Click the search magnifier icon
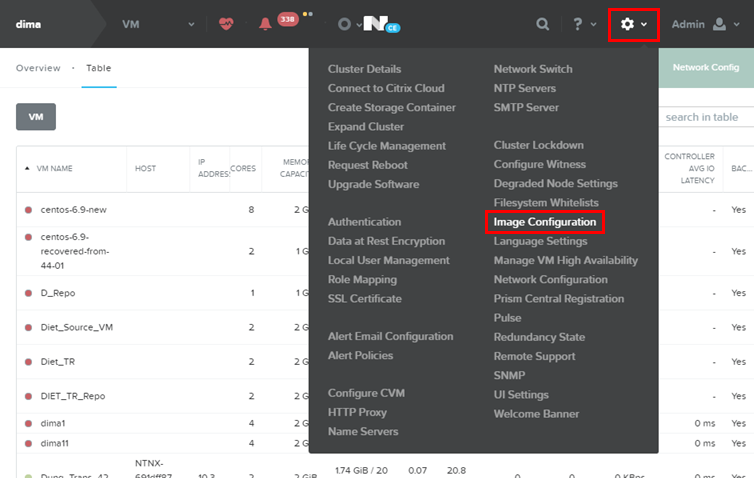The height and width of the screenshot is (478, 754). click(x=542, y=24)
